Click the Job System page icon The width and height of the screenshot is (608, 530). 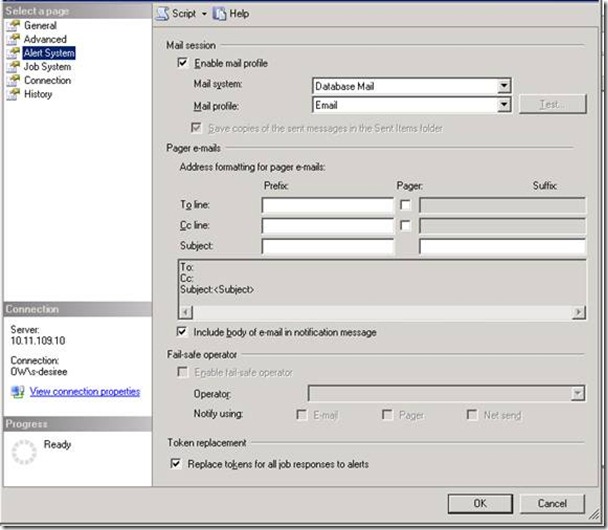click(13, 67)
